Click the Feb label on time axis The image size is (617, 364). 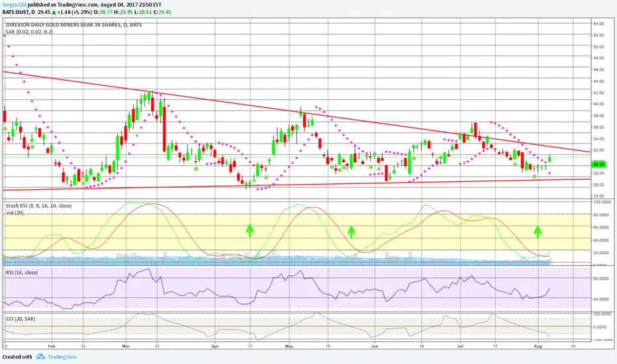click(x=51, y=346)
